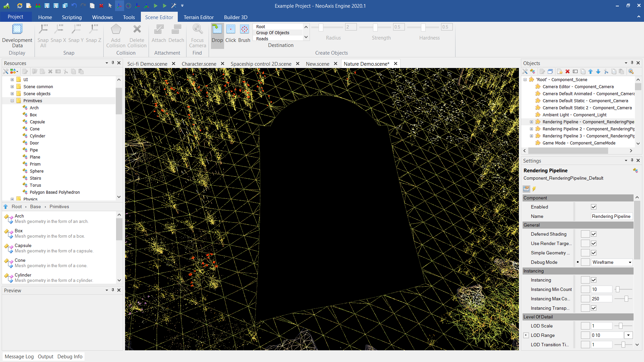
Task: Click the Snap All icon
Action: [x=43, y=29]
